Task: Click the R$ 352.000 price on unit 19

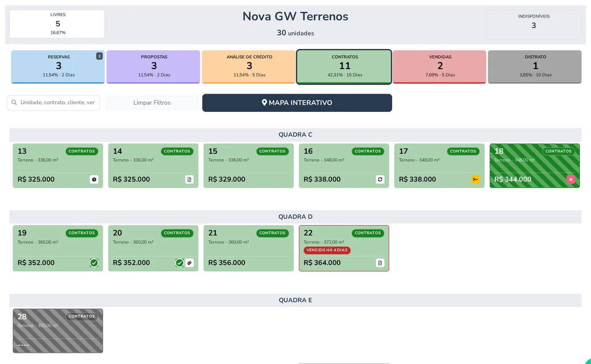Action: 36,263
